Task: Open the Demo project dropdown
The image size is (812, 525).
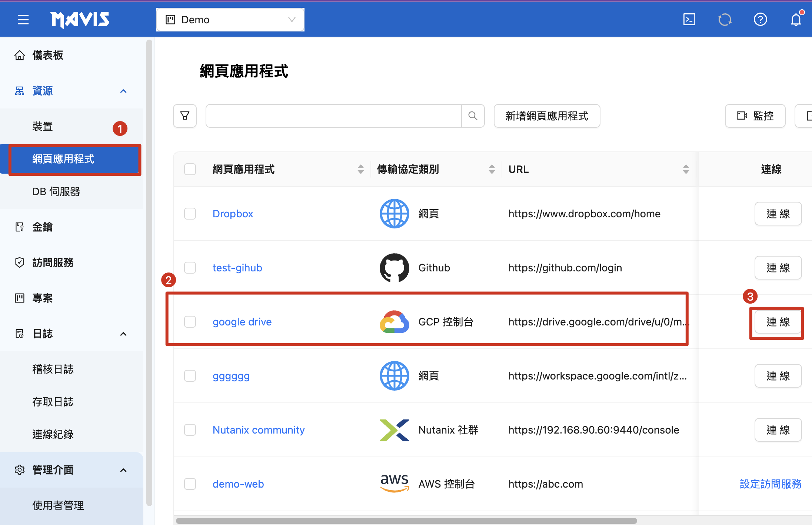Action: pos(230,20)
